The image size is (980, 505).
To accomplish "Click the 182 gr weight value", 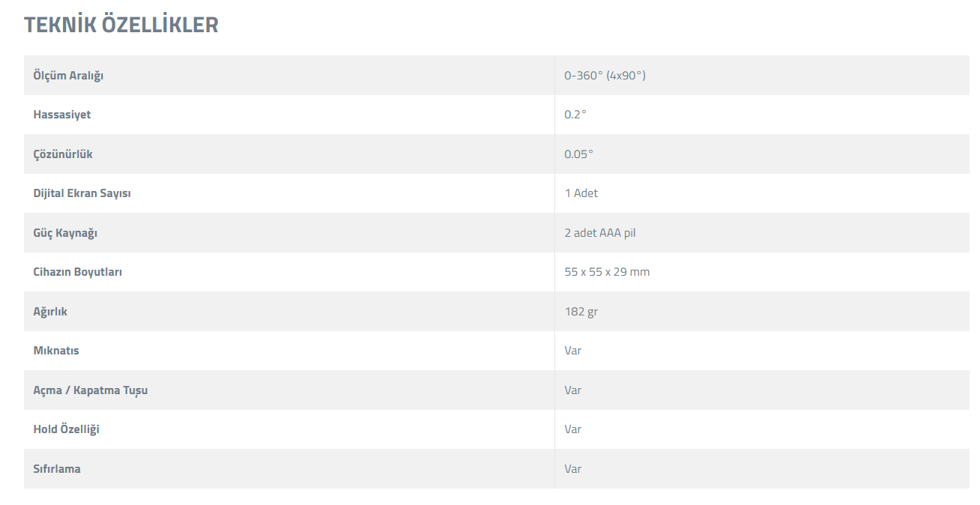I will point(581,312).
